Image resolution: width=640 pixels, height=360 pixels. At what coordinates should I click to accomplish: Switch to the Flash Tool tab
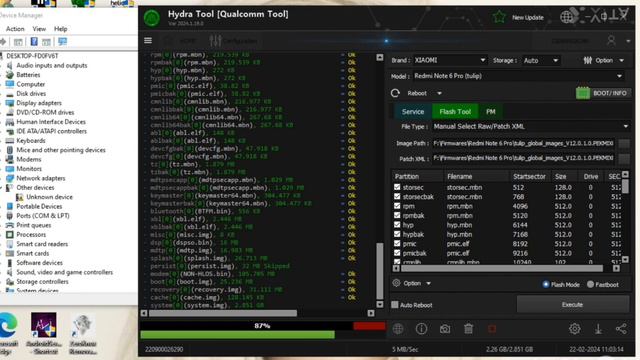click(455, 111)
